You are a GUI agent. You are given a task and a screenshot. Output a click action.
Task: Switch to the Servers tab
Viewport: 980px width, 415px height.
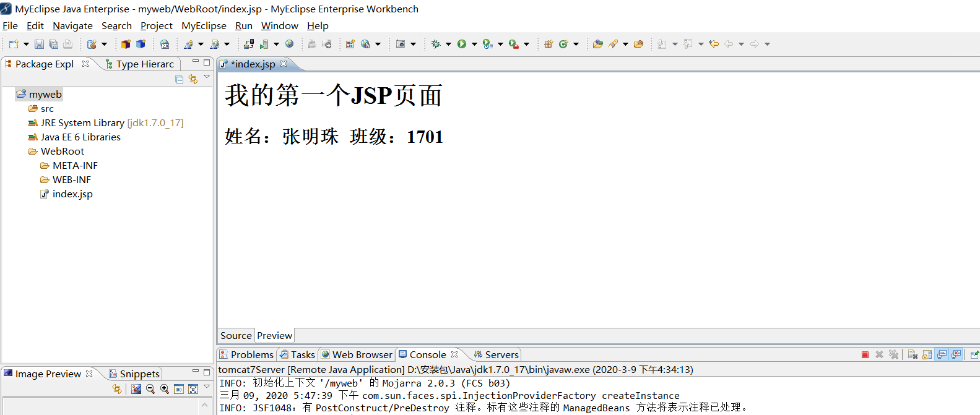click(497, 354)
